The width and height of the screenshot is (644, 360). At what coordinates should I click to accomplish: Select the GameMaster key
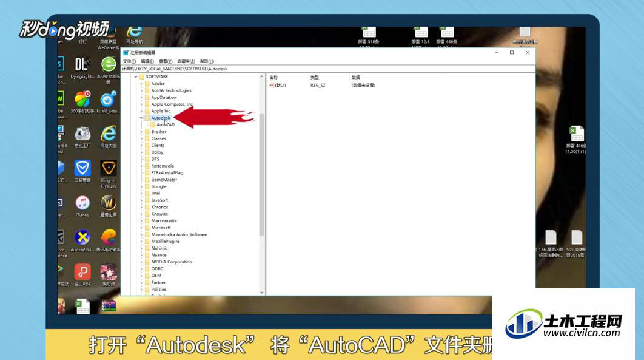pos(164,180)
